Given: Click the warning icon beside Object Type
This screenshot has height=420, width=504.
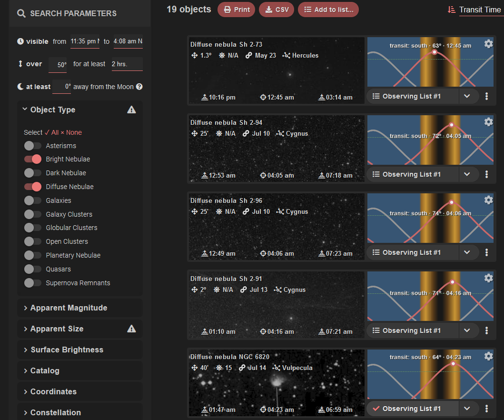Looking at the screenshot, I should tap(132, 110).
